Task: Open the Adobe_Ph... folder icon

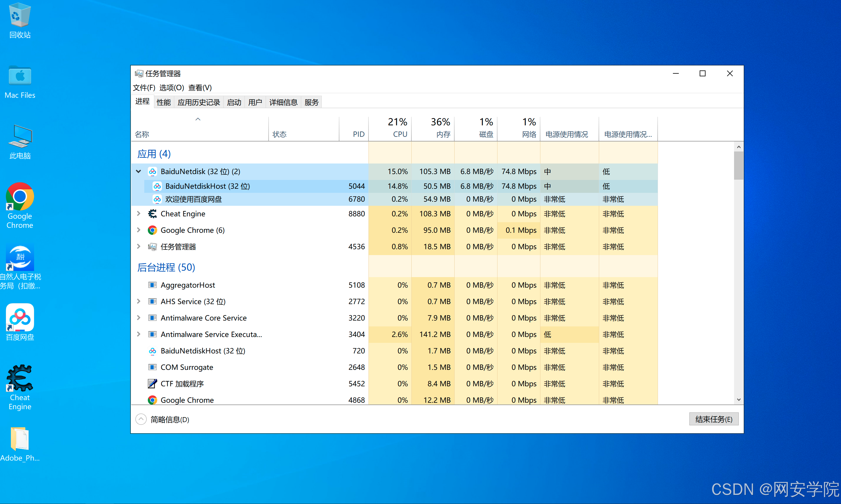Action: pyautogui.click(x=20, y=439)
